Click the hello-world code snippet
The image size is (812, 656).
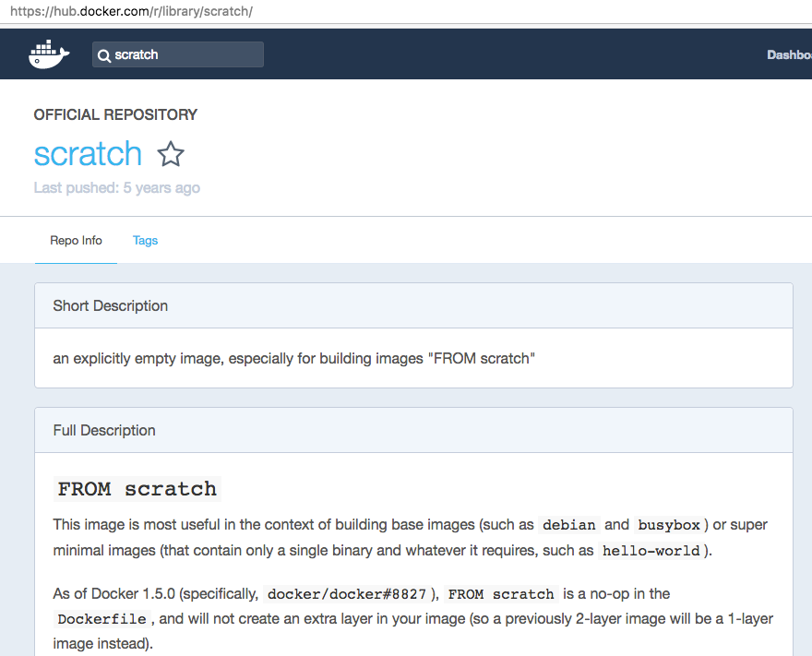coord(651,551)
